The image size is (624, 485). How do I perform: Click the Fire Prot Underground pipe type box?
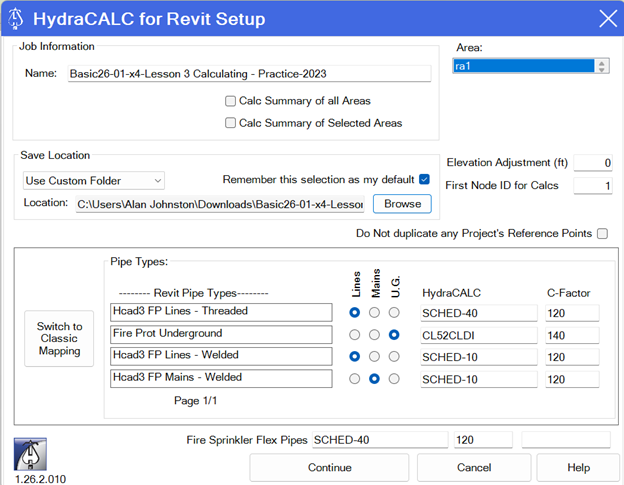pos(221,335)
